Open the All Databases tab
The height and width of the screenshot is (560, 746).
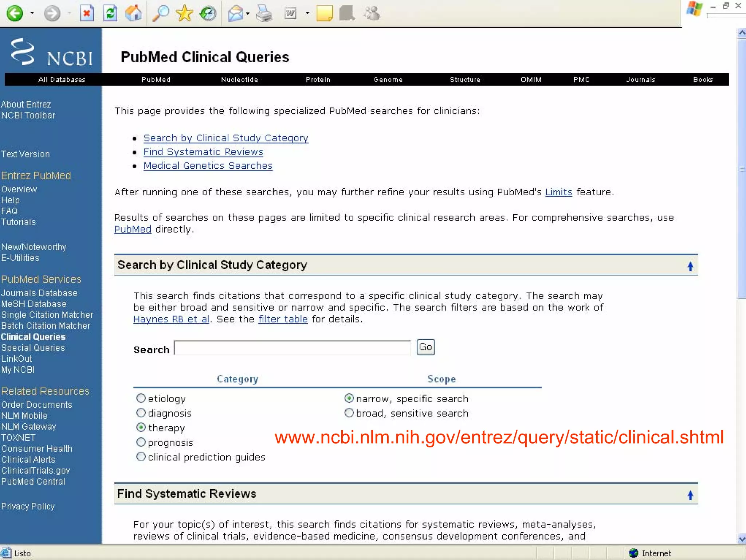pos(62,79)
